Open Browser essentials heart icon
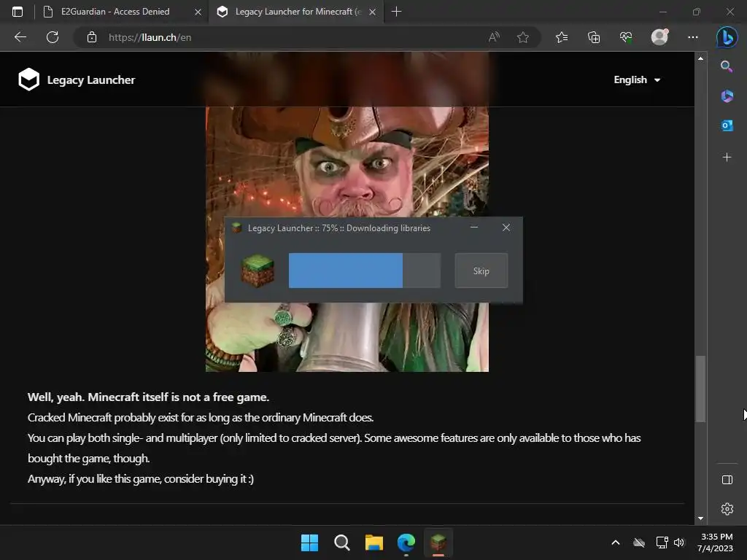Viewport: 747px width, 560px height. click(626, 37)
